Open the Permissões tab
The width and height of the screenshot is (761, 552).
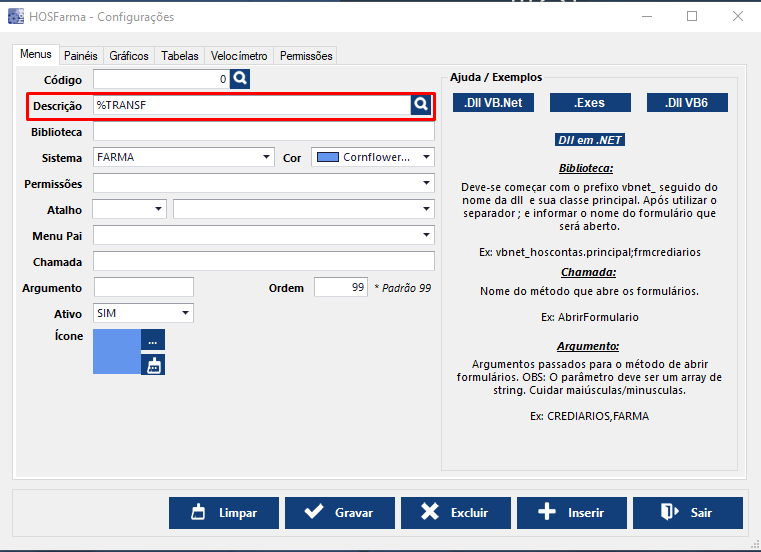[x=306, y=56]
